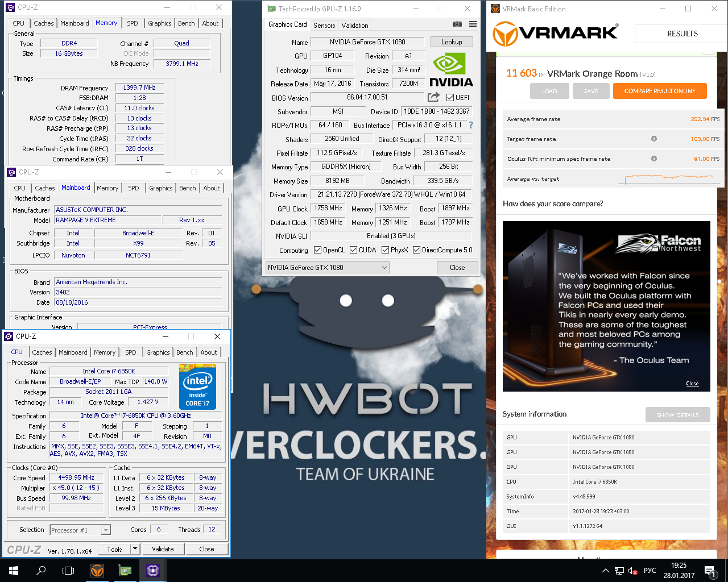Click the CPU-Z Validate button
The height and width of the screenshot is (582, 728).
click(163, 549)
